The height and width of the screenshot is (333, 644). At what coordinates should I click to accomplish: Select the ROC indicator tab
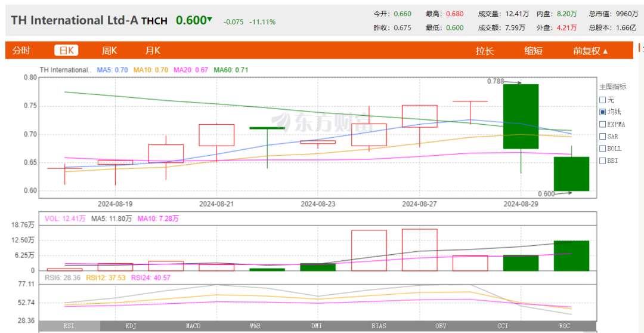coord(564,326)
